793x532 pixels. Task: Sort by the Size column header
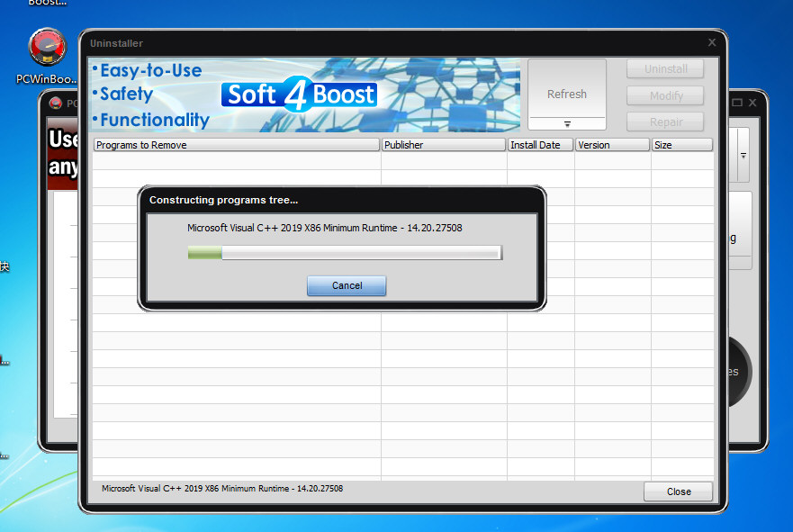pos(681,145)
